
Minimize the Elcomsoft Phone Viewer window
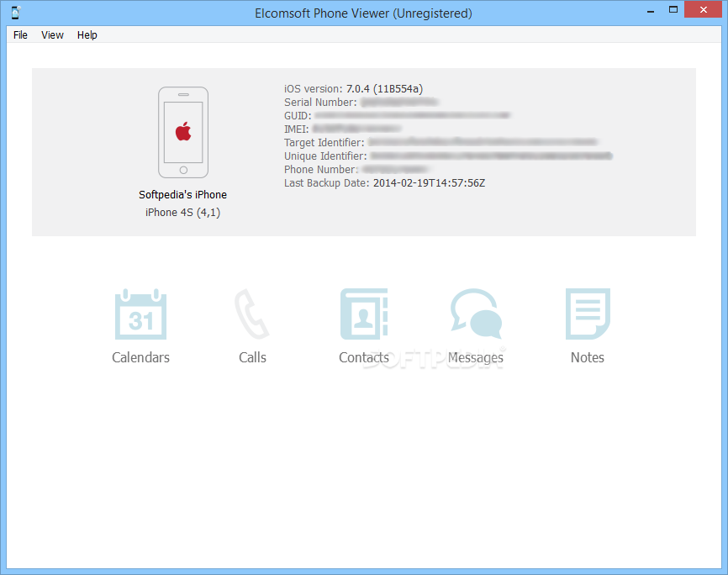pos(651,10)
